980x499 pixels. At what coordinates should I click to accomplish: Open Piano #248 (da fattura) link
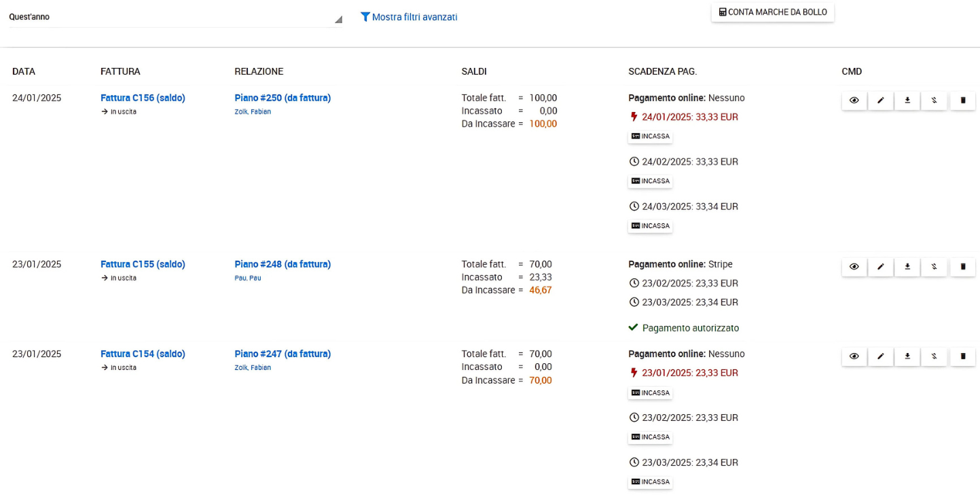coord(283,264)
